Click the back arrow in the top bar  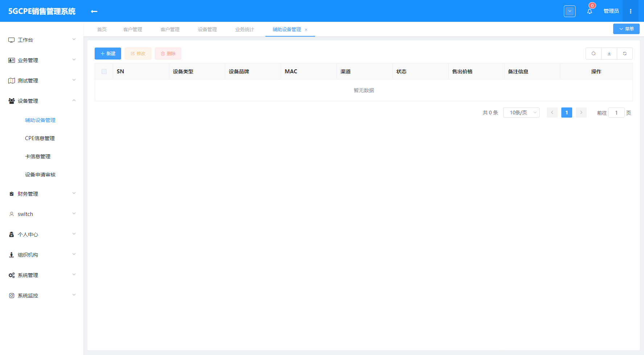click(94, 11)
